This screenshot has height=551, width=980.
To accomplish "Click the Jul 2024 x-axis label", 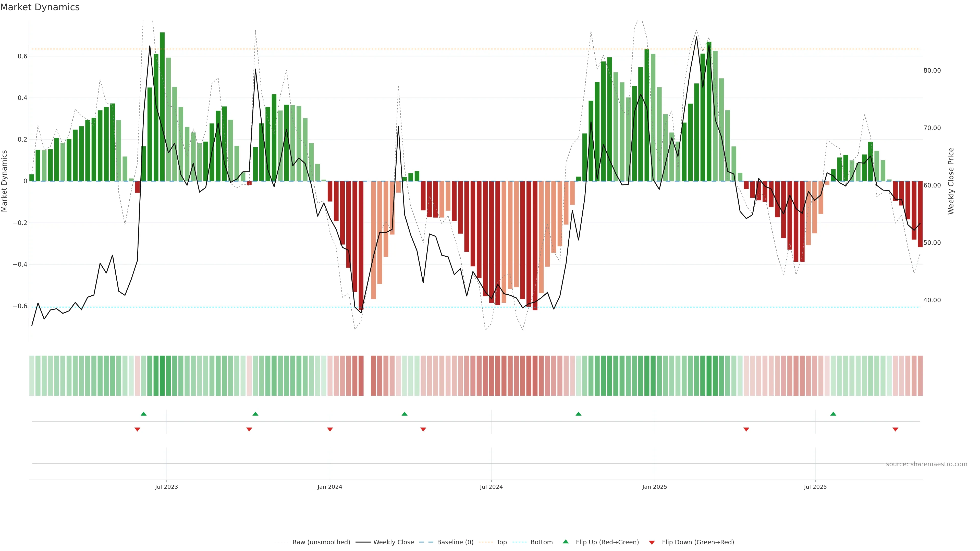I will pyautogui.click(x=491, y=487).
